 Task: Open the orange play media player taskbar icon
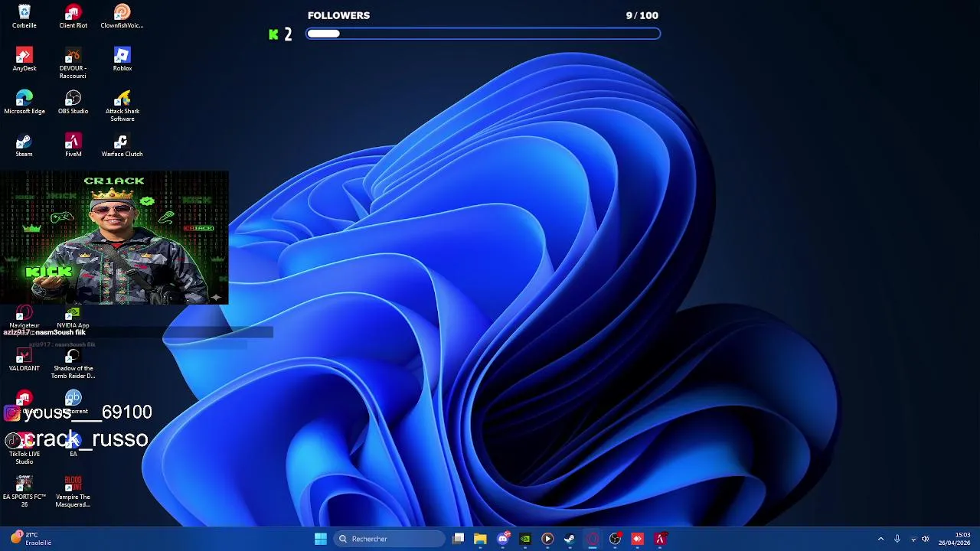(x=547, y=539)
